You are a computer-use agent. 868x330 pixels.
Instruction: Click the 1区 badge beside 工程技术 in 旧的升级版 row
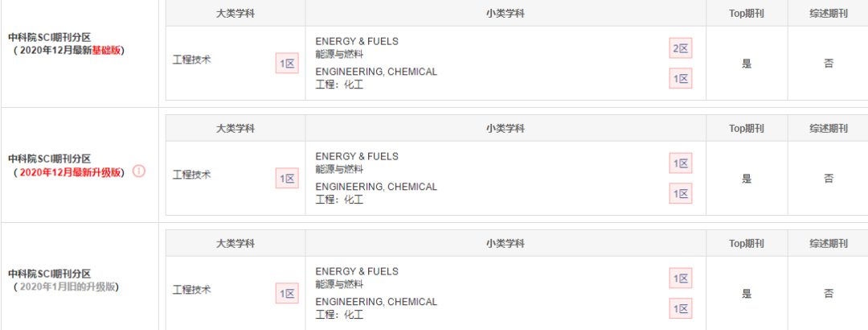tap(287, 294)
